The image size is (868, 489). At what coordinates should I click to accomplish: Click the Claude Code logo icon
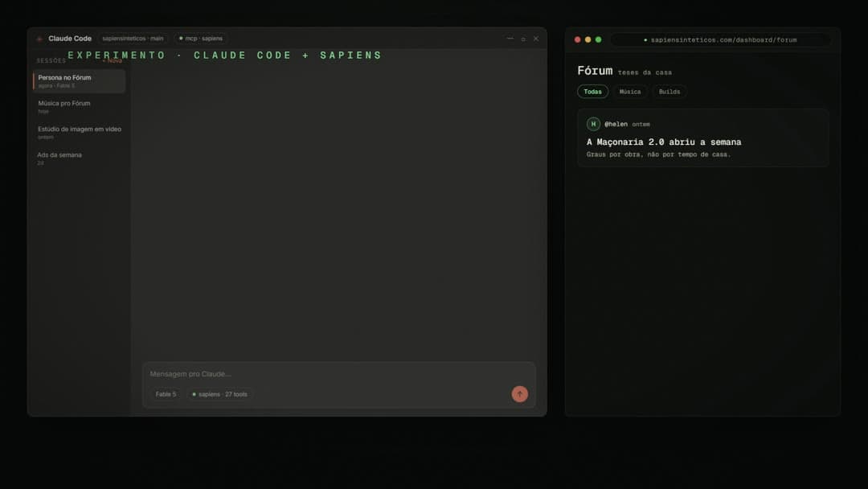[x=39, y=39]
